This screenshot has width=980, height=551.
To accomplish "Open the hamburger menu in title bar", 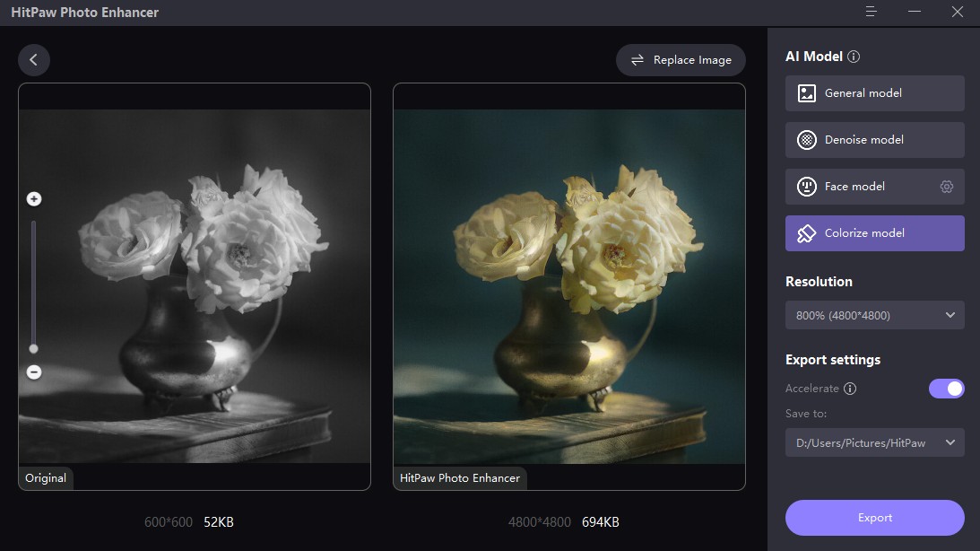I will tap(871, 12).
